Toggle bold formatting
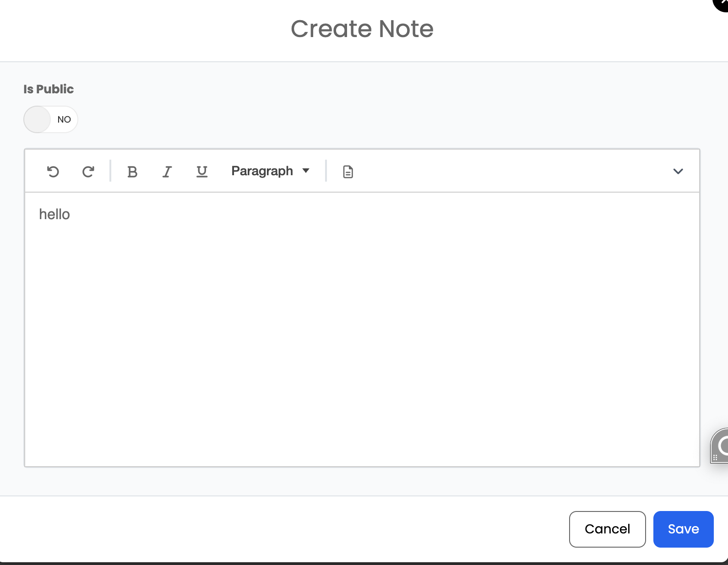The width and height of the screenshot is (728, 565). tap(132, 172)
